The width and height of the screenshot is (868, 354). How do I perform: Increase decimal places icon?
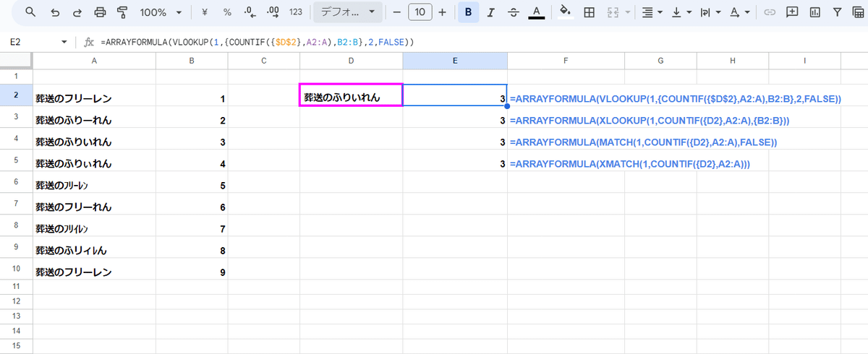point(273,12)
